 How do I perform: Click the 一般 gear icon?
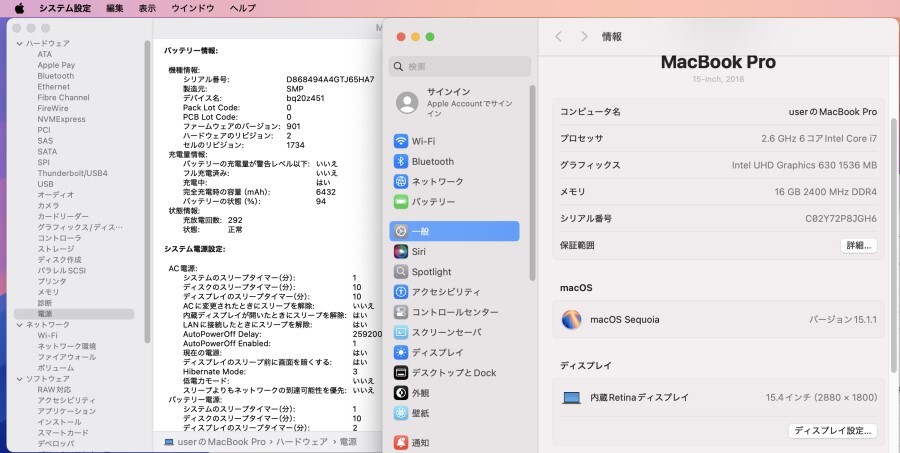(x=401, y=231)
